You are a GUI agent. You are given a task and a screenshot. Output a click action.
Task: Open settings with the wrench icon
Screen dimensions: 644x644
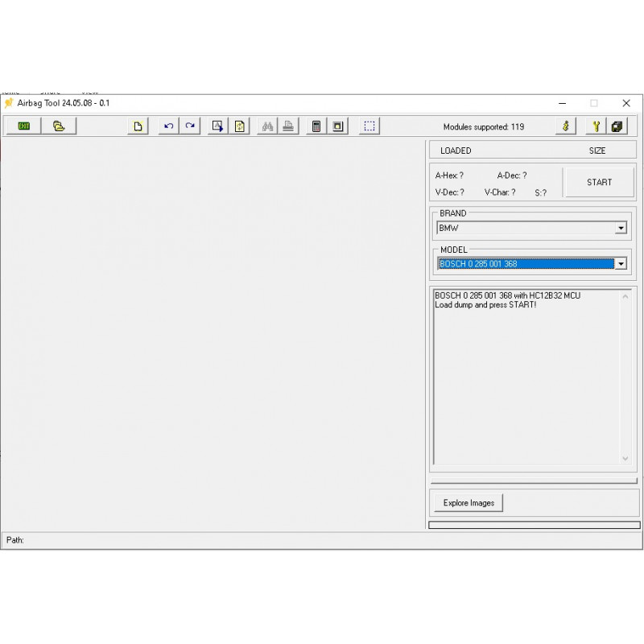click(595, 126)
